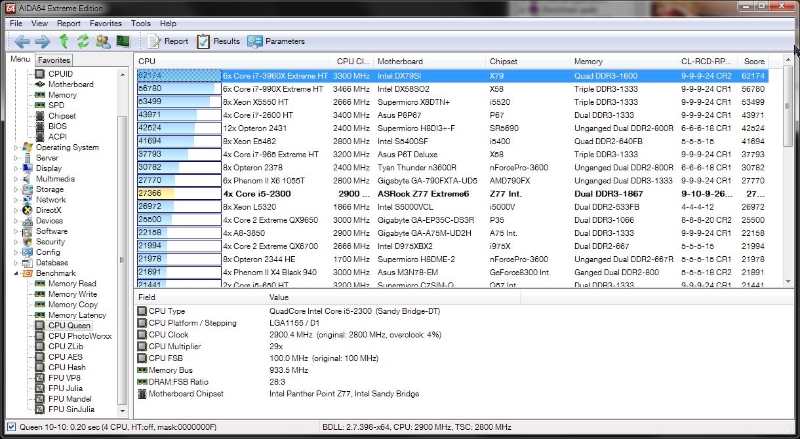
Task: Select the FPU Julia benchmark
Action: click(x=65, y=388)
